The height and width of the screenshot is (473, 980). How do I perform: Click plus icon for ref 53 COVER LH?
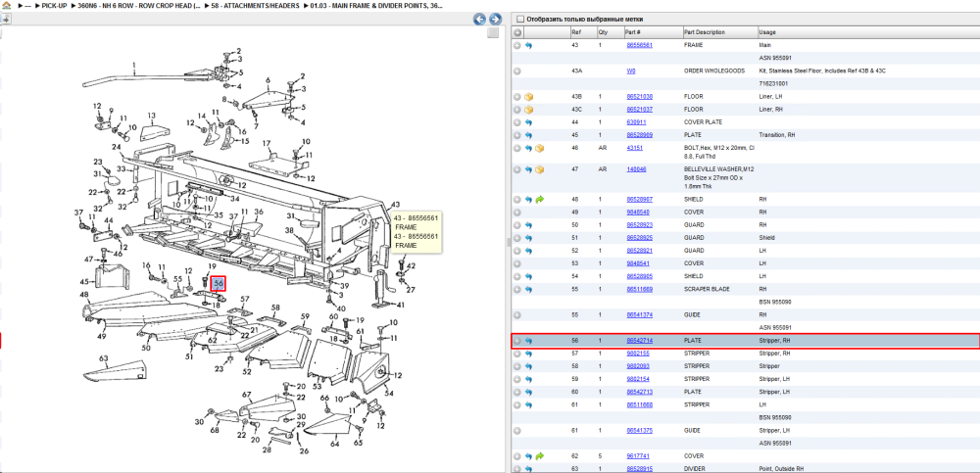coord(517,263)
